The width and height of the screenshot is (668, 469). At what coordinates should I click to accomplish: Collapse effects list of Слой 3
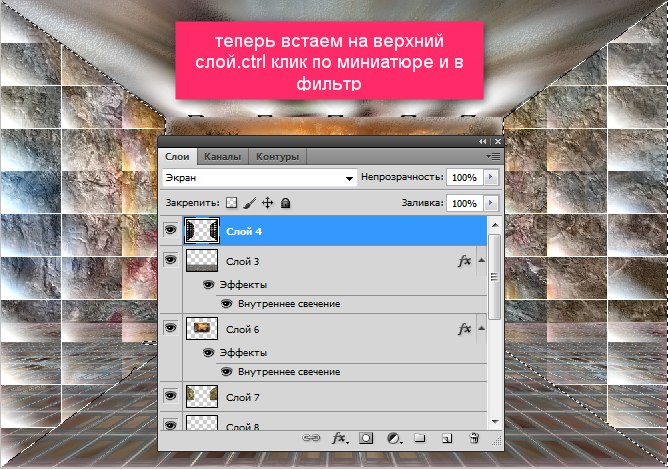click(481, 260)
